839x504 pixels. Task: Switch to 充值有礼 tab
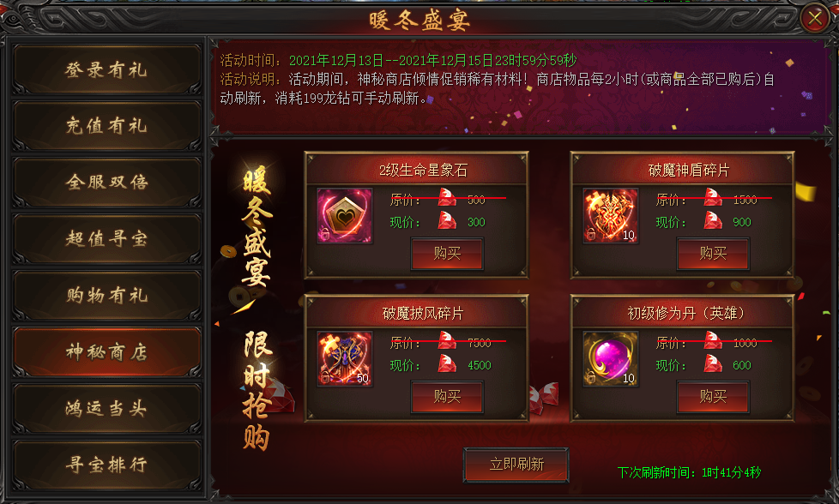point(106,126)
